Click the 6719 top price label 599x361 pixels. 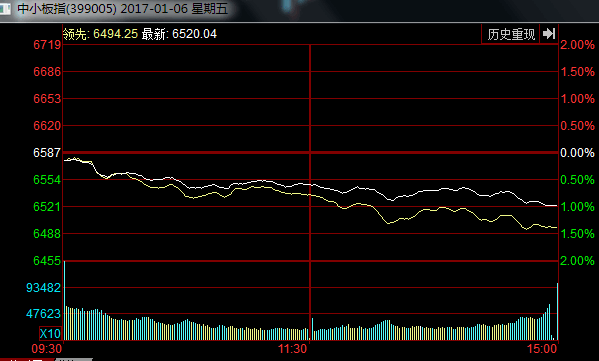47,45
